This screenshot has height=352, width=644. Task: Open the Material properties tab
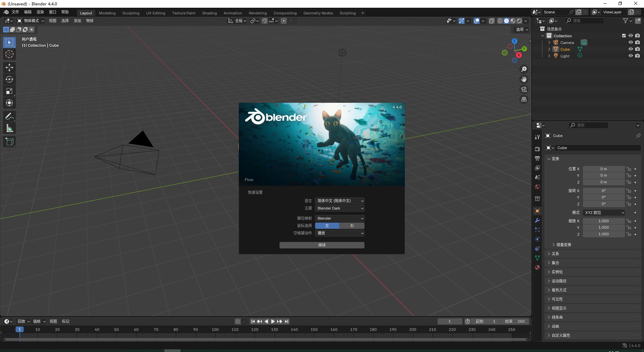[537, 267]
